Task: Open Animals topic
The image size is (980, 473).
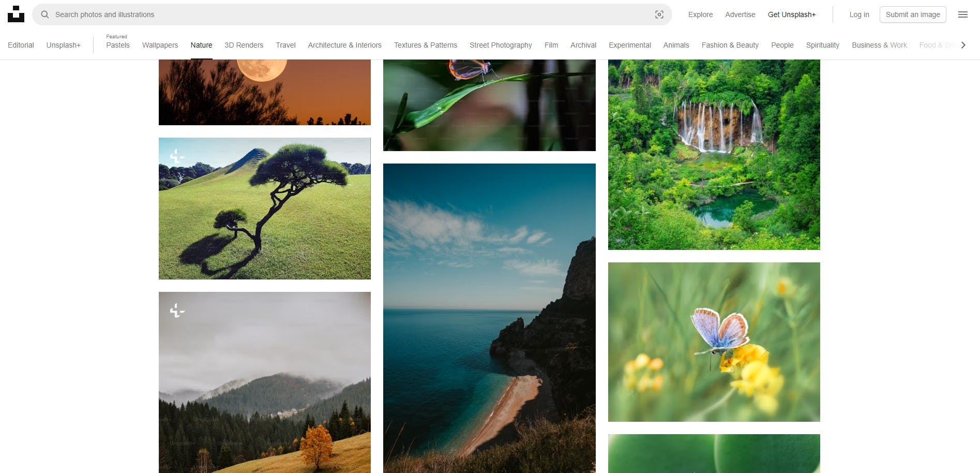Action: pyautogui.click(x=676, y=45)
